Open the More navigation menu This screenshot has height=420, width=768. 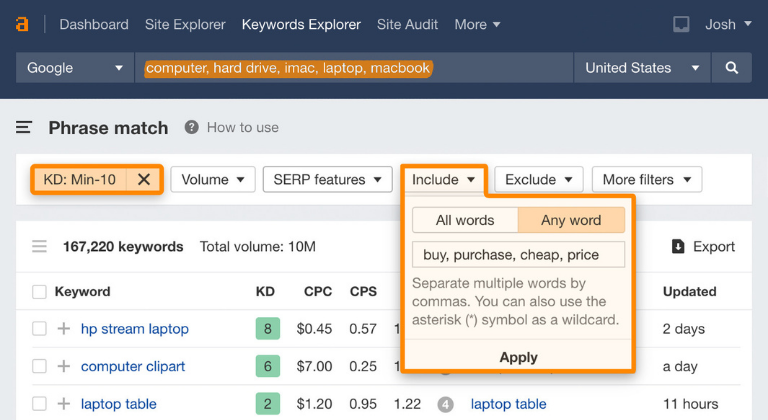pos(477,24)
